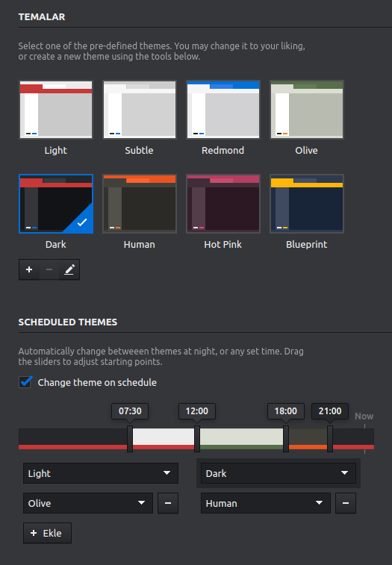This screenshot has height=565, width=392.
Task: Select the Subtle theme thumbnail
Action: tap(140, 110)
